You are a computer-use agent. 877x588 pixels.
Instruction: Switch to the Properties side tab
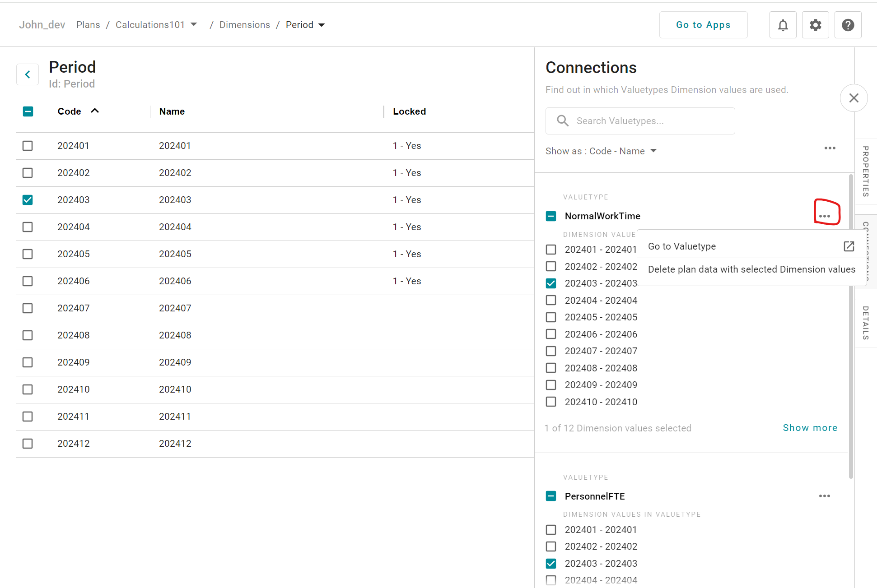(x=865, y=171)
